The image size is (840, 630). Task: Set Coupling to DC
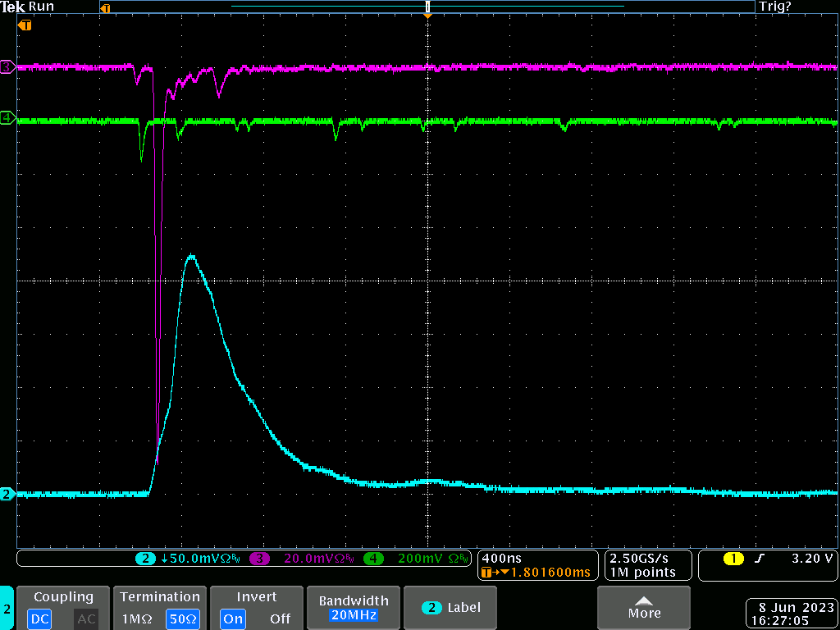pos(41,619)
